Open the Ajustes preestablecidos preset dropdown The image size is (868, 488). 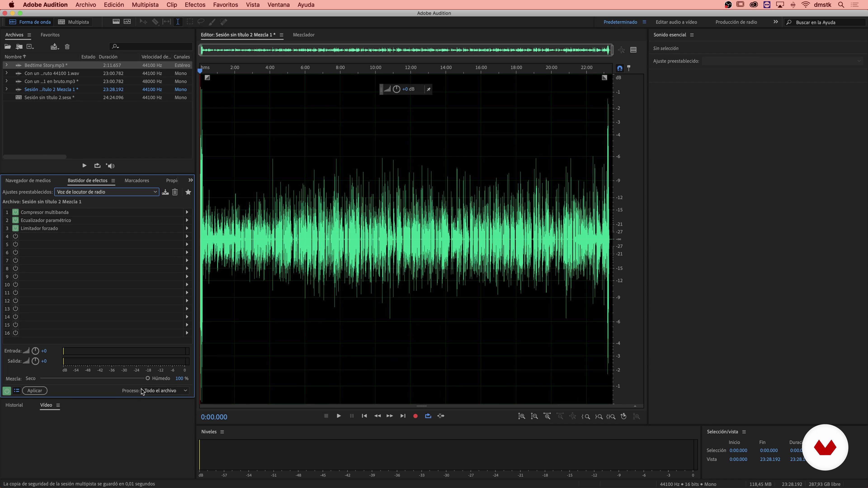(106, 192)
